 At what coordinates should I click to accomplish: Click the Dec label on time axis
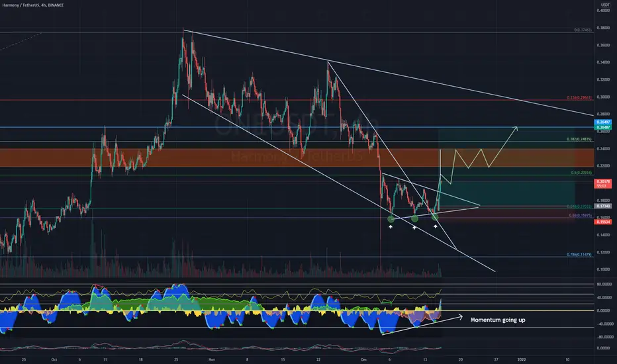[x=364, y=359]
